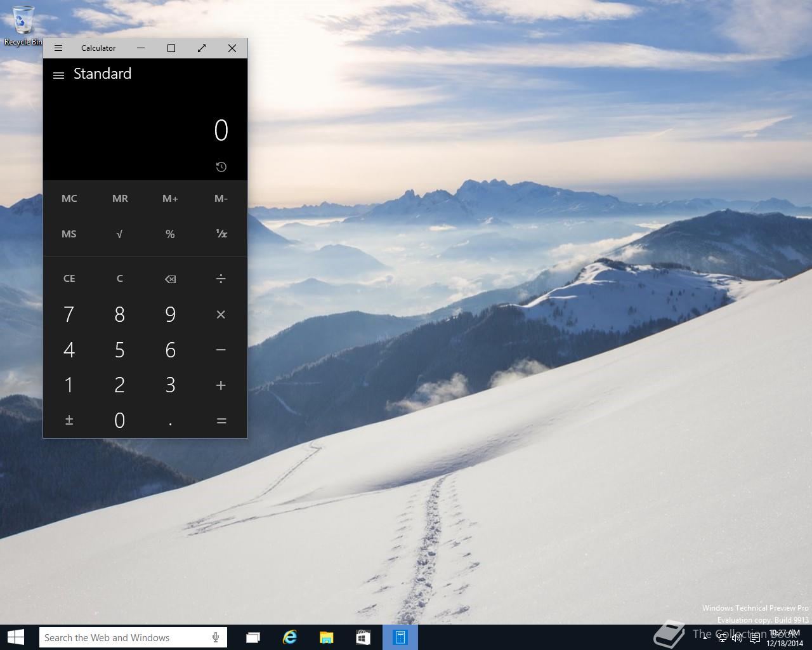Open the Windows Start menu
Viewport: 812px width, 650px height.
tap(15, 637)
